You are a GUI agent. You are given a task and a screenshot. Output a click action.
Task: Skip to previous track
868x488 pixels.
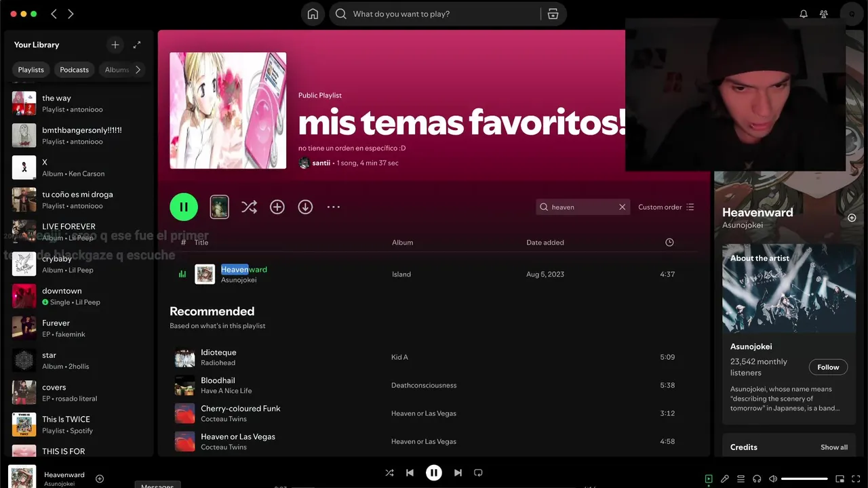pyautogui.click(x=410, y=472)
